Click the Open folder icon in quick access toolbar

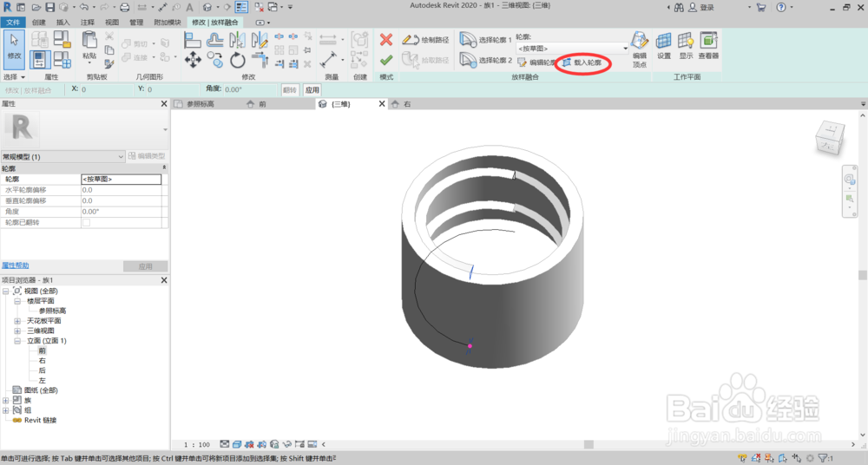(36, 7)
